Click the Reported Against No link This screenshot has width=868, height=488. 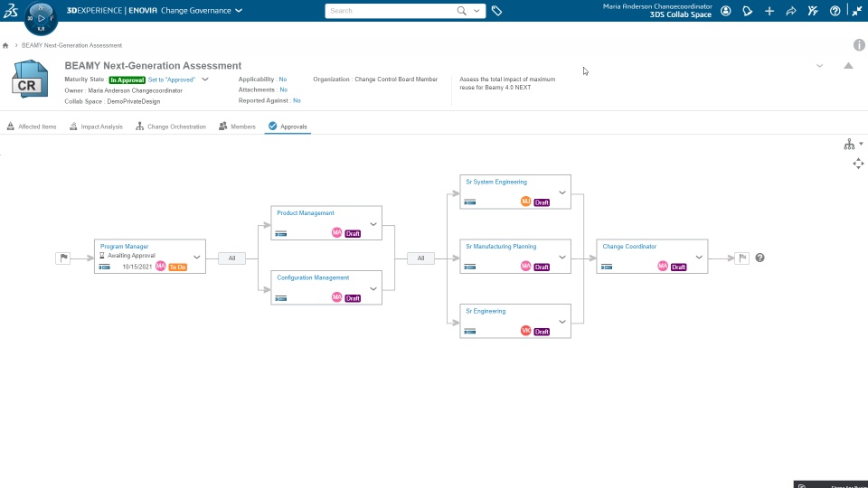coord(297,100)
